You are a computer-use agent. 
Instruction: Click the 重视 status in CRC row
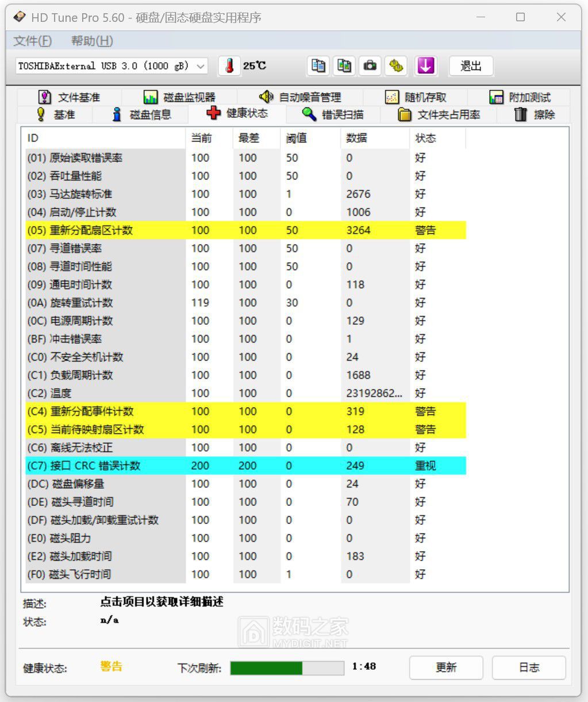click(426, 466)
